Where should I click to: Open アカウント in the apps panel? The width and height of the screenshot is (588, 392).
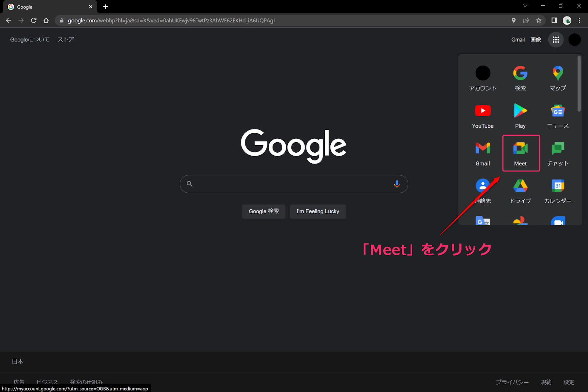point(483,78)
